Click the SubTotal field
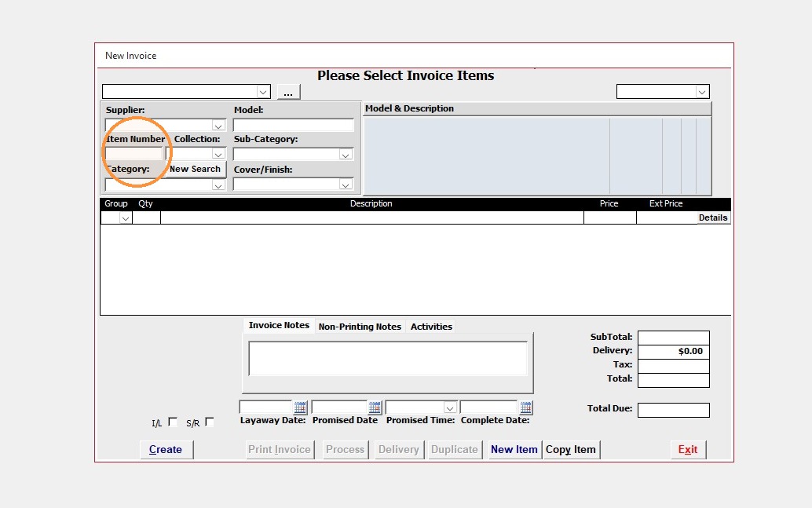 pos(674,338)
